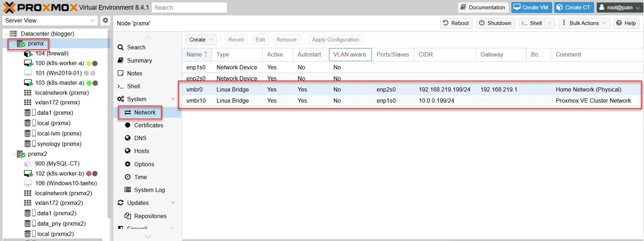
Task: Click the Notes page icon
Action: click(x=121, y=73)
